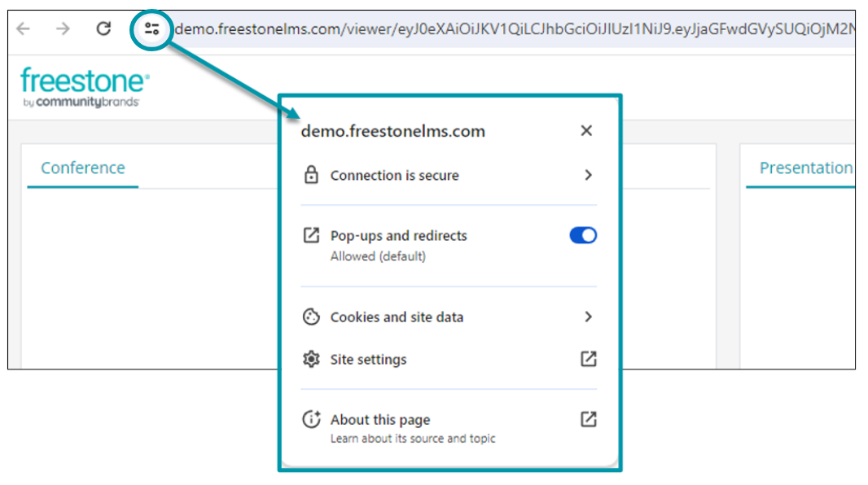Disable Pop-ups and redirects
868x485 pixels.
[583, 234]
